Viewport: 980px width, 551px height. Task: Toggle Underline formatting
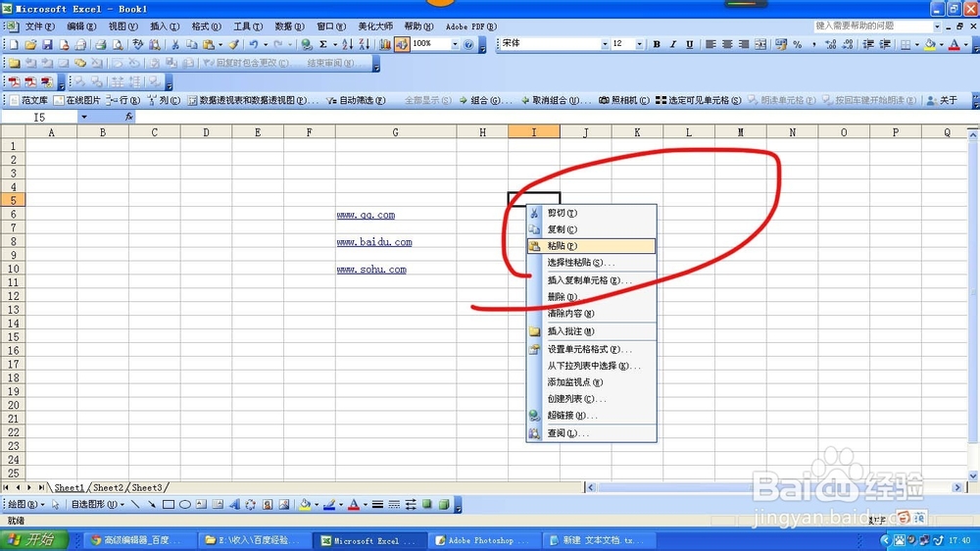point(689,44)
